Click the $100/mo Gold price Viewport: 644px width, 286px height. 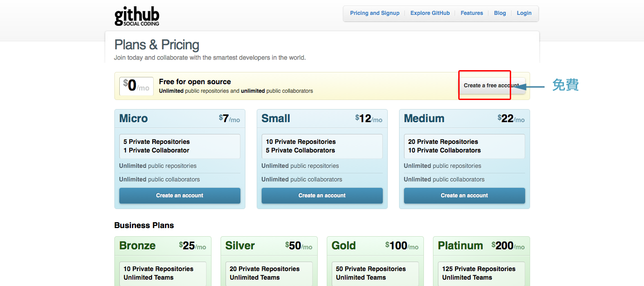[402, 246]
